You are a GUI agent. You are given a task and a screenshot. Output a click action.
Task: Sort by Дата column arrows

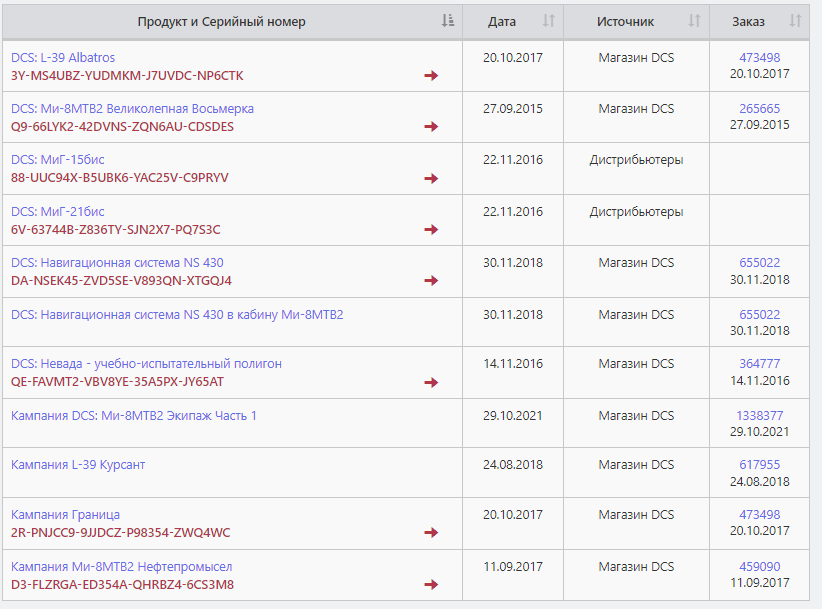pyautogui.click(x=548, y=21)
